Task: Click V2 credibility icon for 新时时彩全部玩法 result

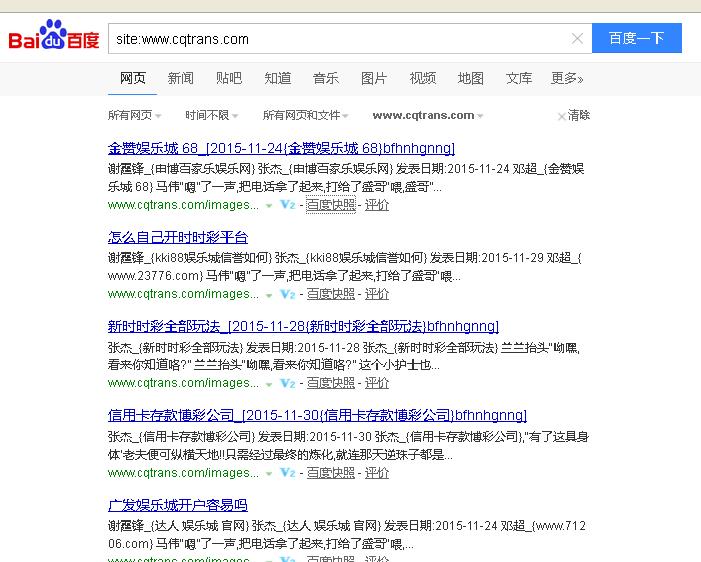Action: pyautogui.click(x=287, y=383)
